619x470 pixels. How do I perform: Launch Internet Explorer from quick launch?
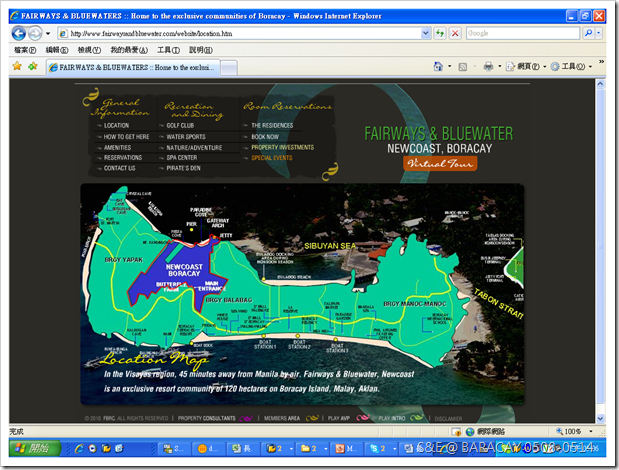pyautogui.click(x=79, y=448)
